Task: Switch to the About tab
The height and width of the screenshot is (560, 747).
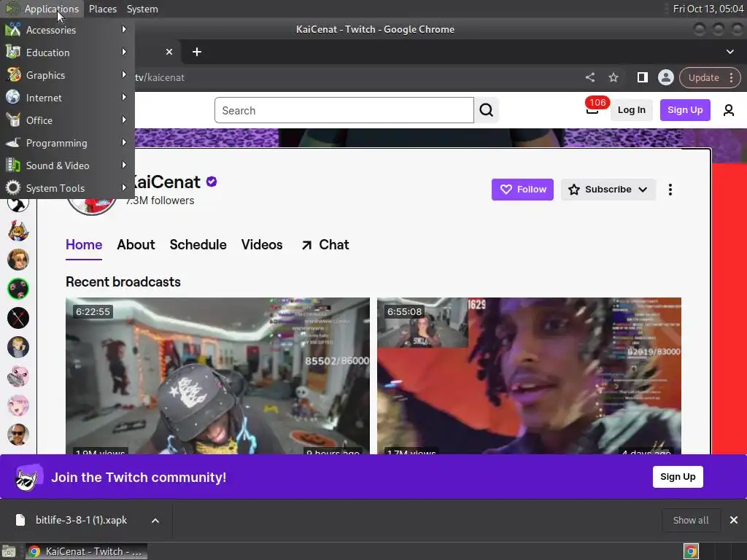Action: tap(136, 245)
